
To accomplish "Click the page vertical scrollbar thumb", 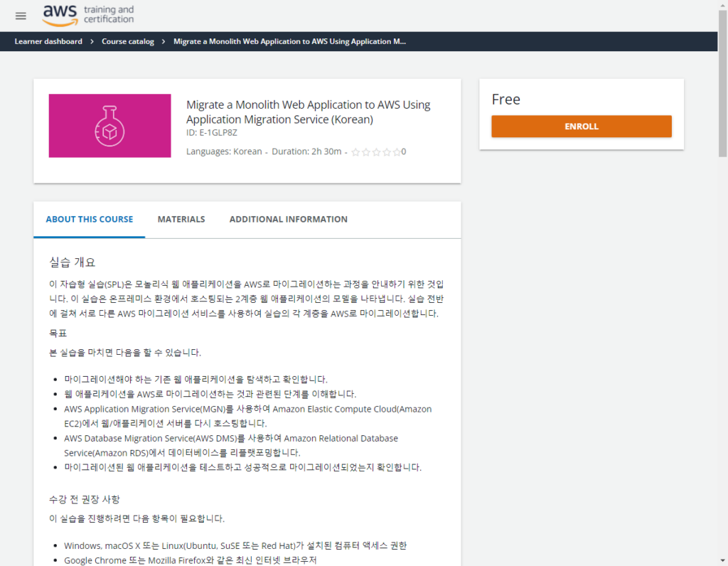I will point(723,84).
